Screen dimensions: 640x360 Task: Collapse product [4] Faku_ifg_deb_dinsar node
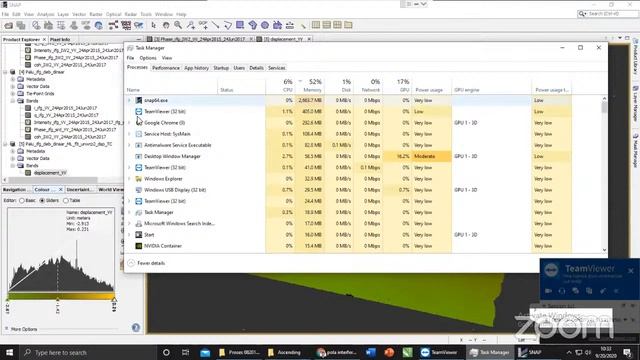click(x=5, y=72)
